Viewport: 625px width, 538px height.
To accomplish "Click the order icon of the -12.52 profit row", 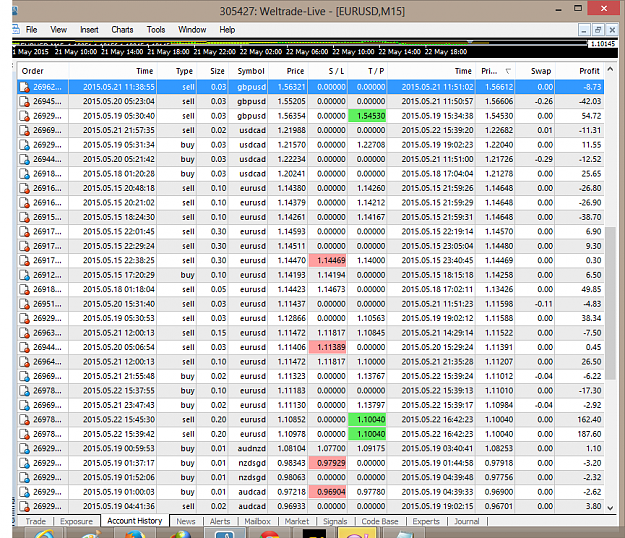I will [25, 159].
